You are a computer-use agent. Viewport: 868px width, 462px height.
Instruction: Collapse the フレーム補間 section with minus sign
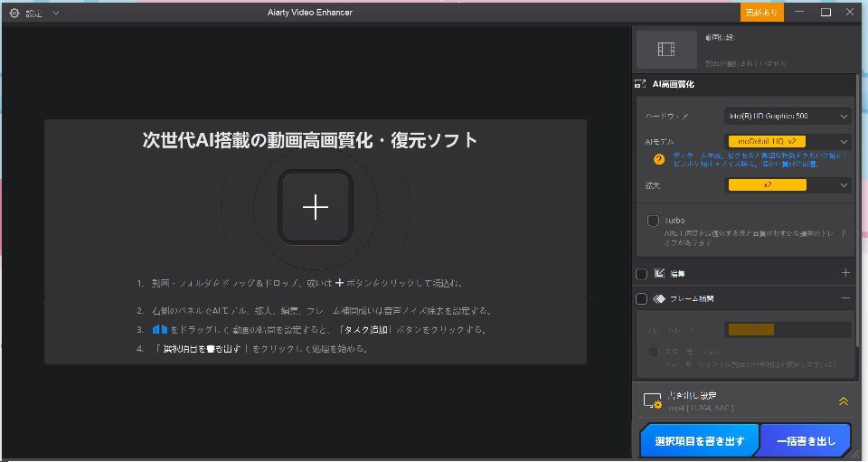pos(845,298)
